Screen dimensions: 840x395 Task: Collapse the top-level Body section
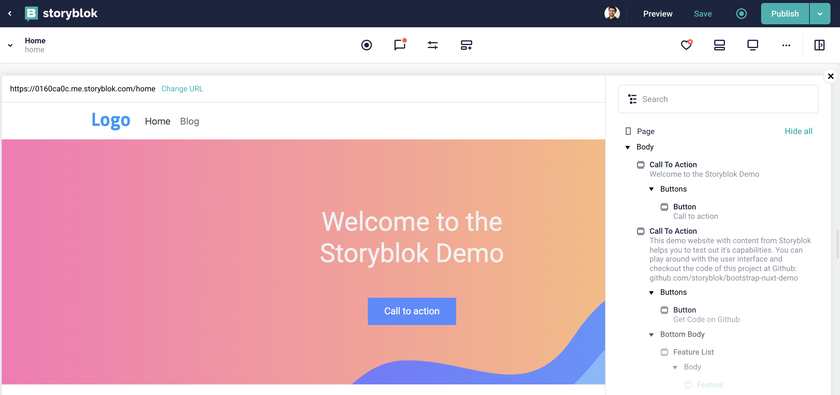click(628, 147)
